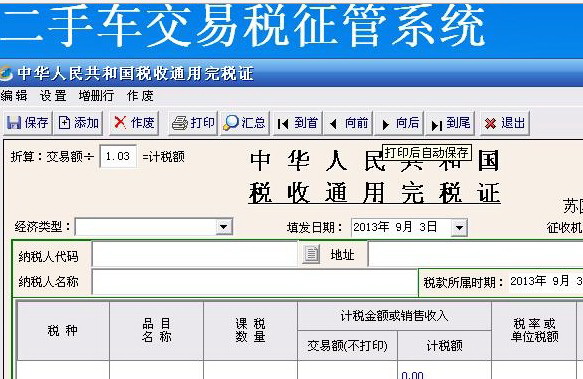The width and height of the screenshot is (583, 379).
Task: Go to previous record with 向前
Action: pos(348,123)
